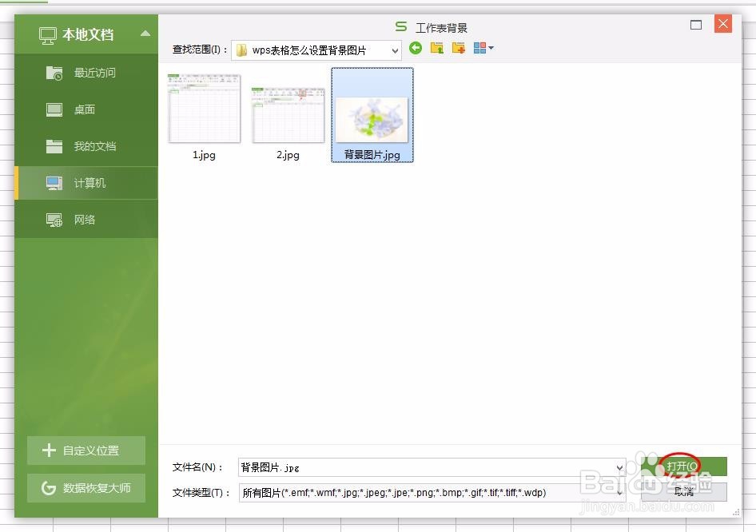Open the view mode icon on the toolbar

[480, 48]
